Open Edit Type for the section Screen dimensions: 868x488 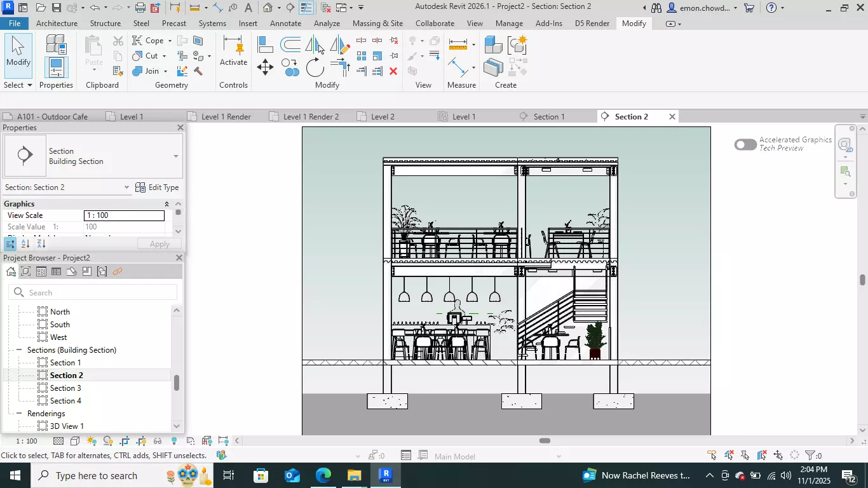(x=157, y=187)
